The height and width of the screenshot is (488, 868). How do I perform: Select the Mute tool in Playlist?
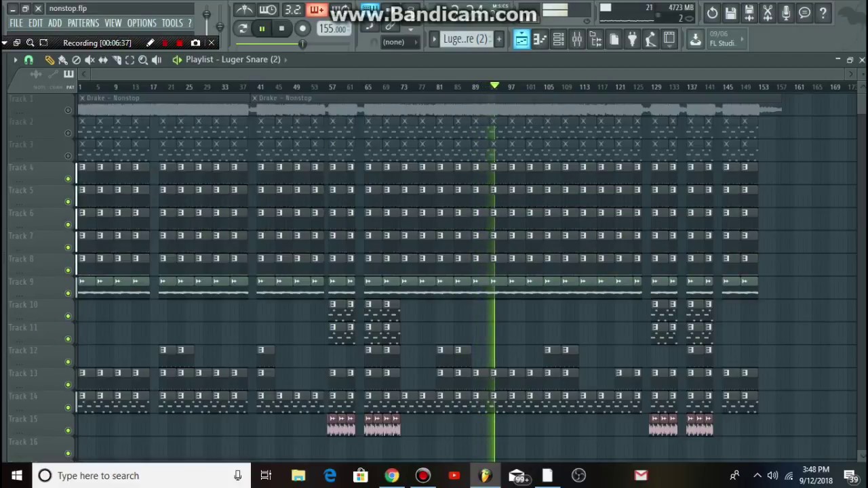(x=90, y=60)
